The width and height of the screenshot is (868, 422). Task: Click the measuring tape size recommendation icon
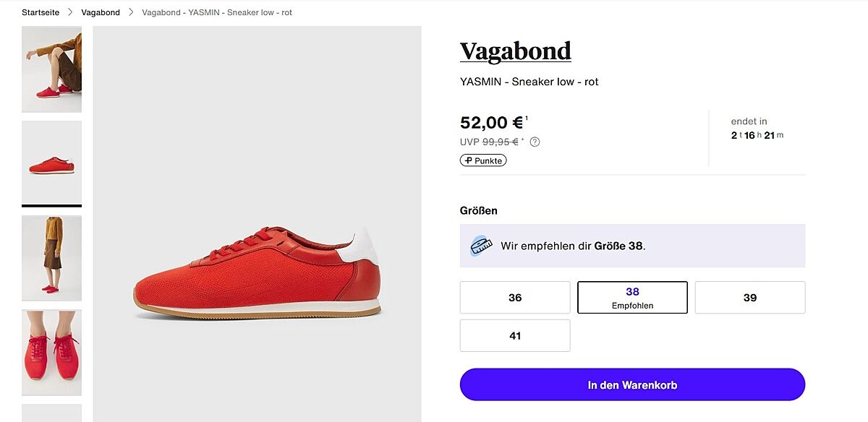480,246
